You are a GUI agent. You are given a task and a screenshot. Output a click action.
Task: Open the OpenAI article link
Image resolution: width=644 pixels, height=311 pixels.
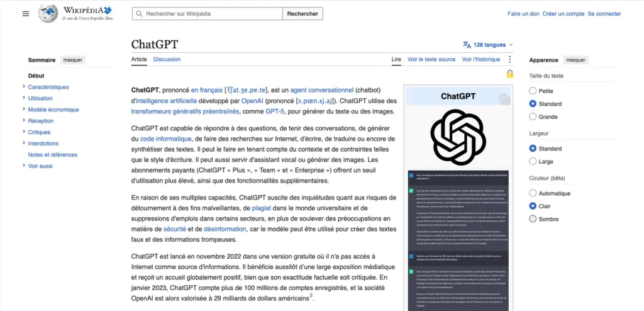(x=253, y=101)
